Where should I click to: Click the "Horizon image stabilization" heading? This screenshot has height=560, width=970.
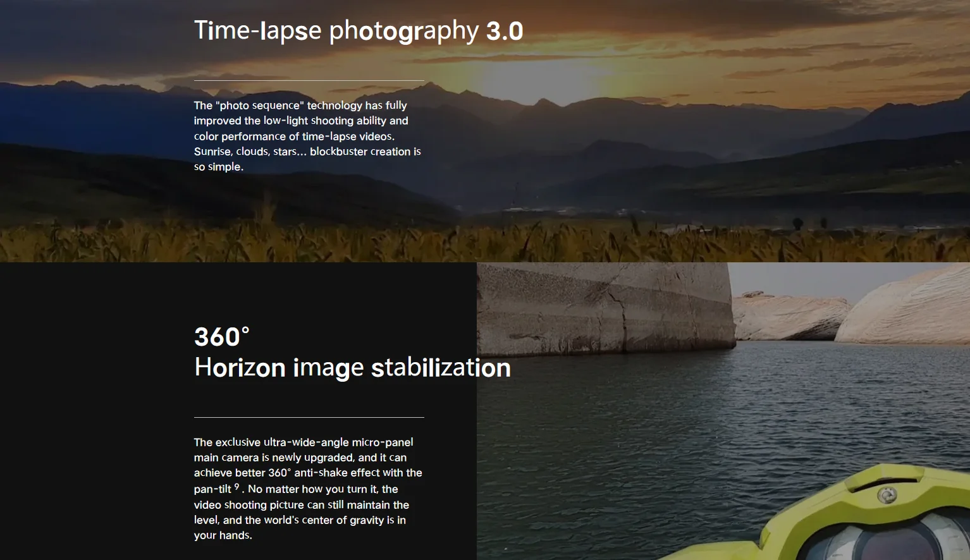pos(352,368)
